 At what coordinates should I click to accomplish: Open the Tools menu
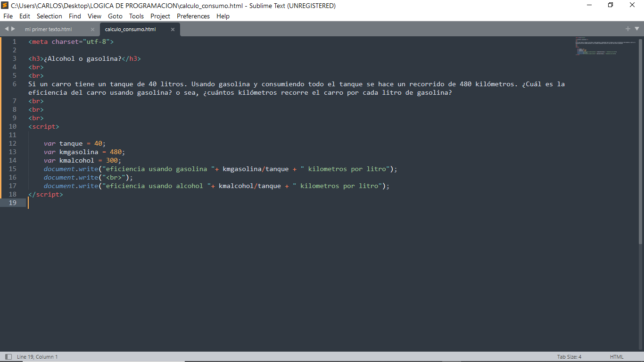(137, 16)
